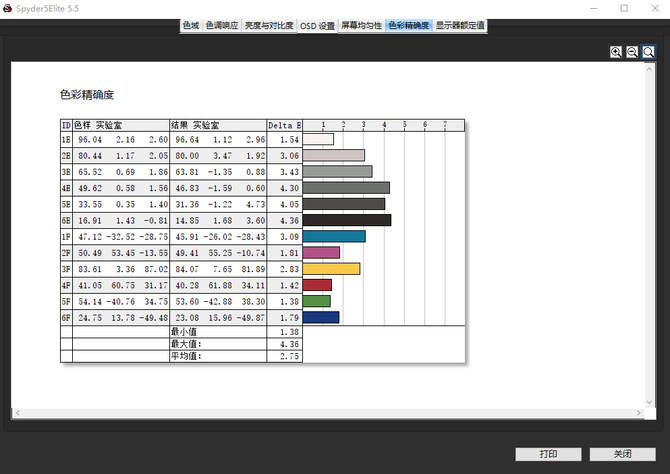Select the 色彩精确度 tab
Image resolution: width=670 pixels, height=474 pixels.
coord(409,25)
